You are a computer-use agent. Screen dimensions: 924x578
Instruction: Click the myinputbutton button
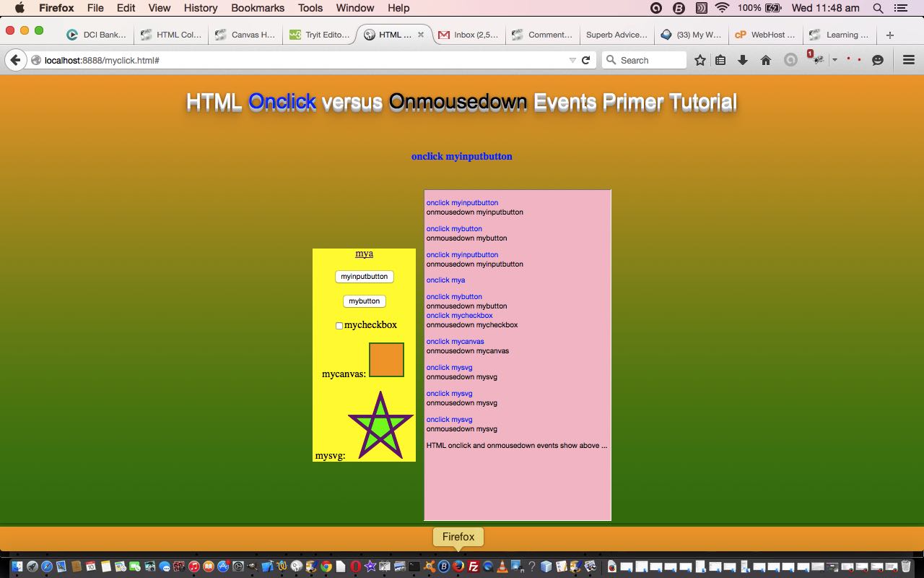365,277
